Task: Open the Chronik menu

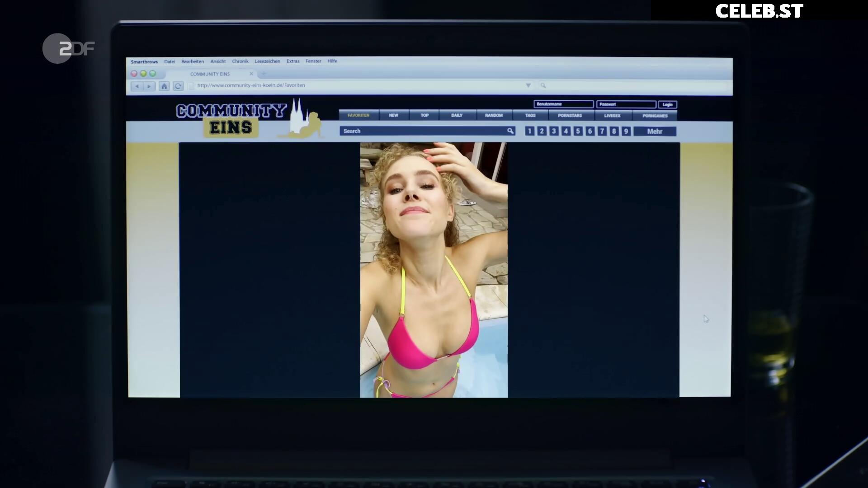Action: pyautogui.click(x=240, y=61)
